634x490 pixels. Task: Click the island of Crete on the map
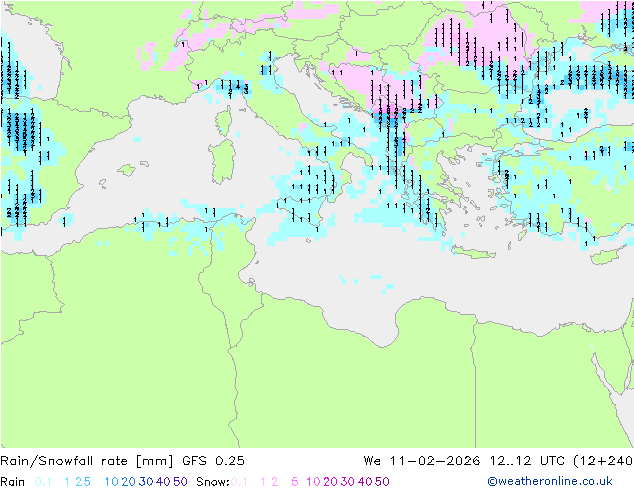(473, 253)
